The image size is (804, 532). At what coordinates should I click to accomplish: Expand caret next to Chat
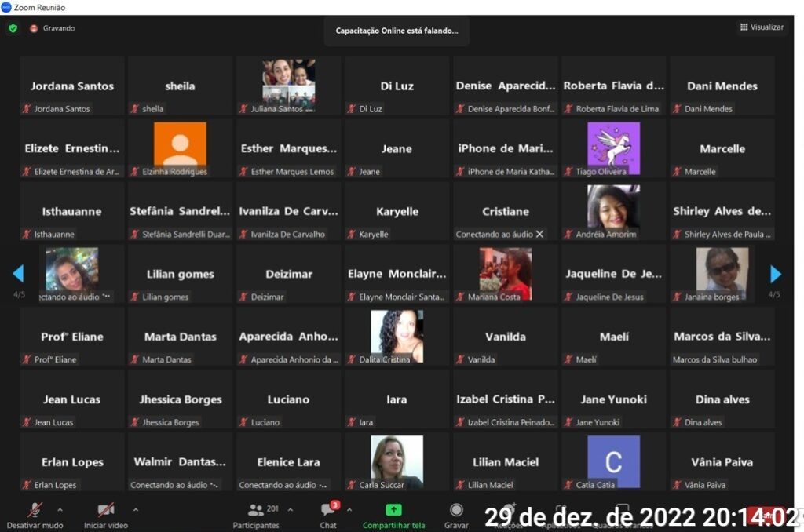coord(349,509)
